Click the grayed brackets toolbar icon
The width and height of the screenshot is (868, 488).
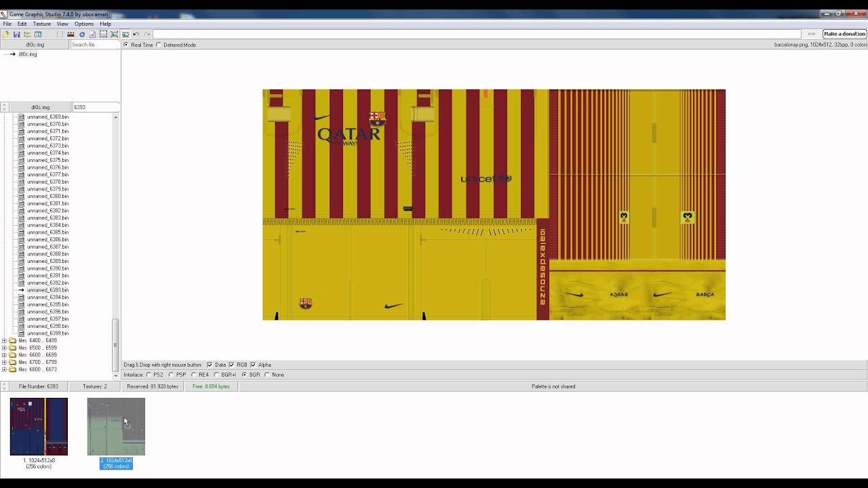(60, 34)
